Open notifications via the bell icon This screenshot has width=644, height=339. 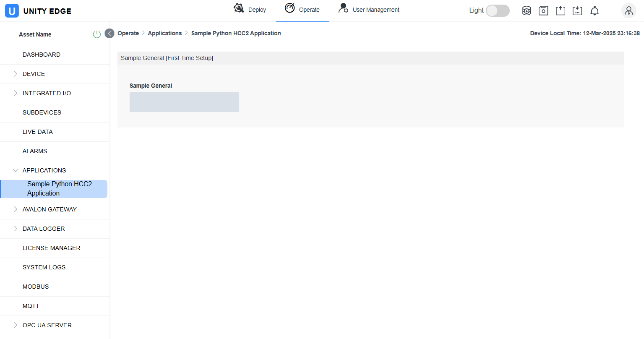pos(594,11)
